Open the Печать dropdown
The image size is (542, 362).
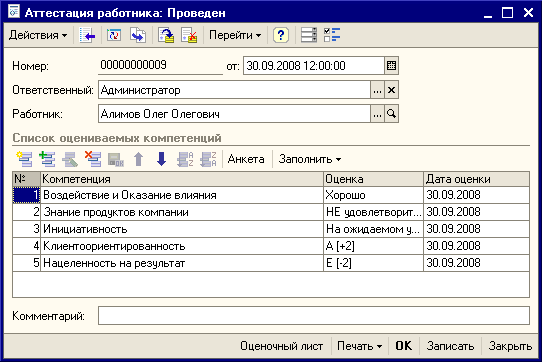click(x=359, y=346)
